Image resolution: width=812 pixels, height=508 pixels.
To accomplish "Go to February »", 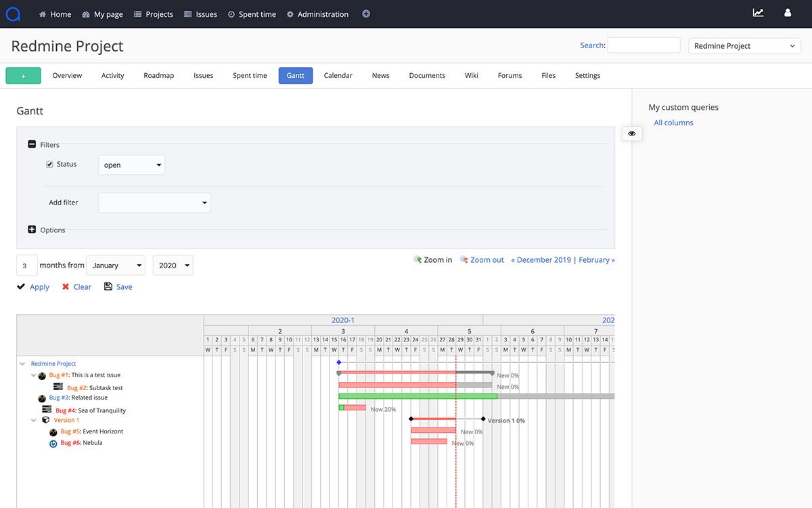I will (597, 260).
